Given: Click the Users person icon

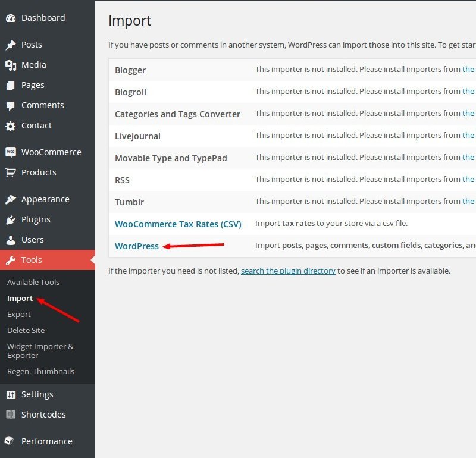Looking at the screenshot, I should pos(11,240).
